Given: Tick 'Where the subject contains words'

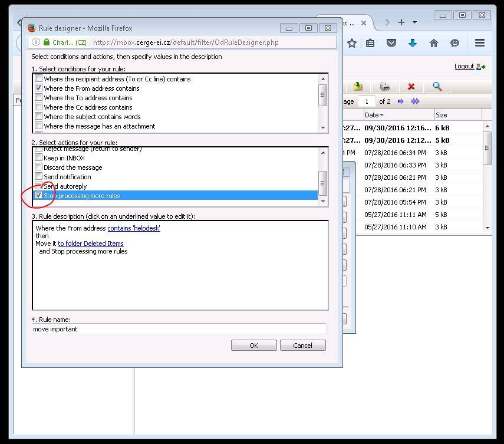Looking at the screenshot, I should [x=38, y=116].
